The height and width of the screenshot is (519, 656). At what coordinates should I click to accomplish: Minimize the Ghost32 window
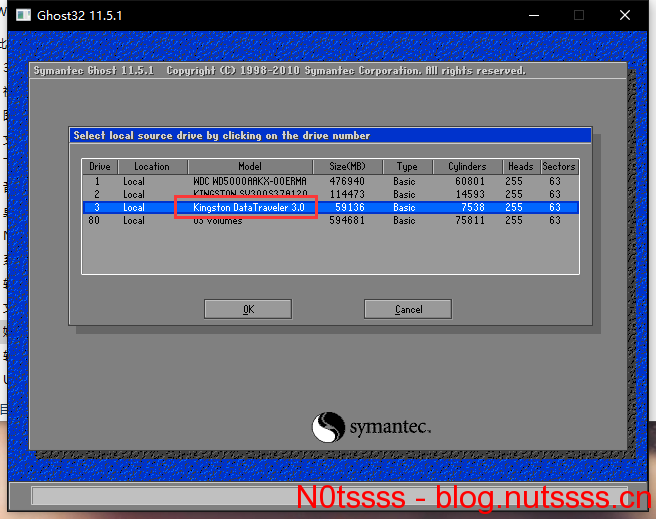pos(534,15)
